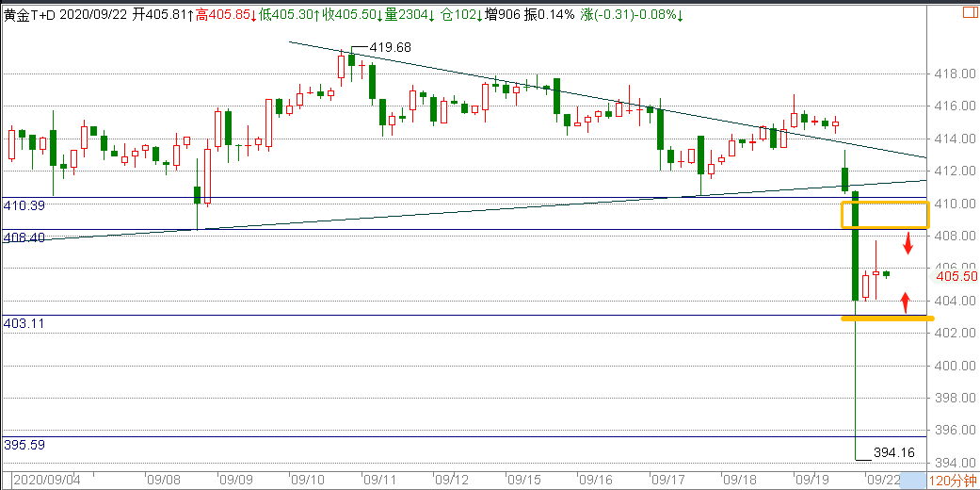Click the 09/12 date axis label

click(x=453, y=481)
